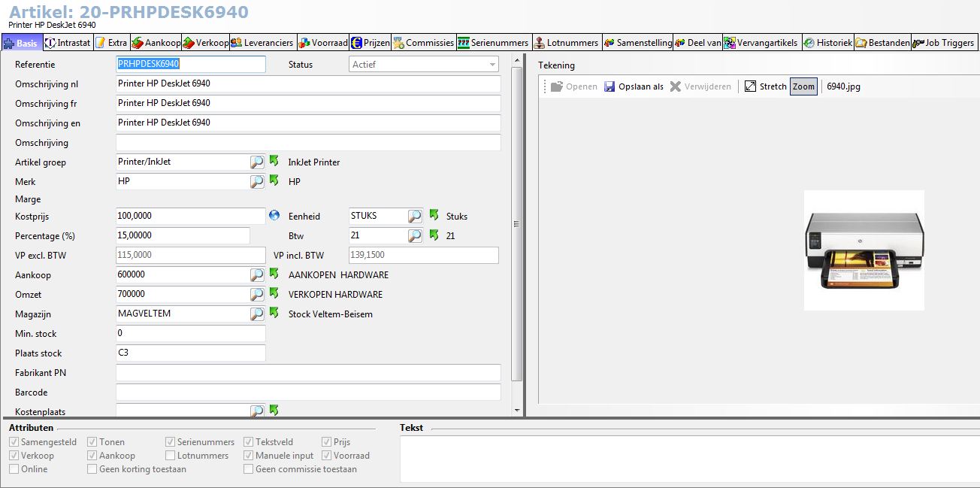The height and width of the screenshot is (488, 980).
Task: Open the Job Triggers tab
Action: tap(944, 43)
